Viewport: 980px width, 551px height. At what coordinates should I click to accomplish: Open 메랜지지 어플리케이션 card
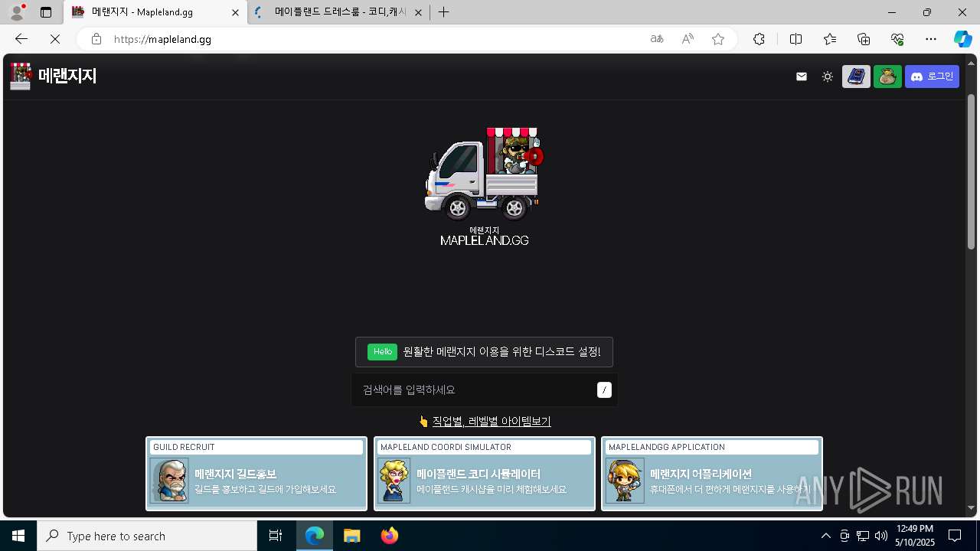click(712, 474)
